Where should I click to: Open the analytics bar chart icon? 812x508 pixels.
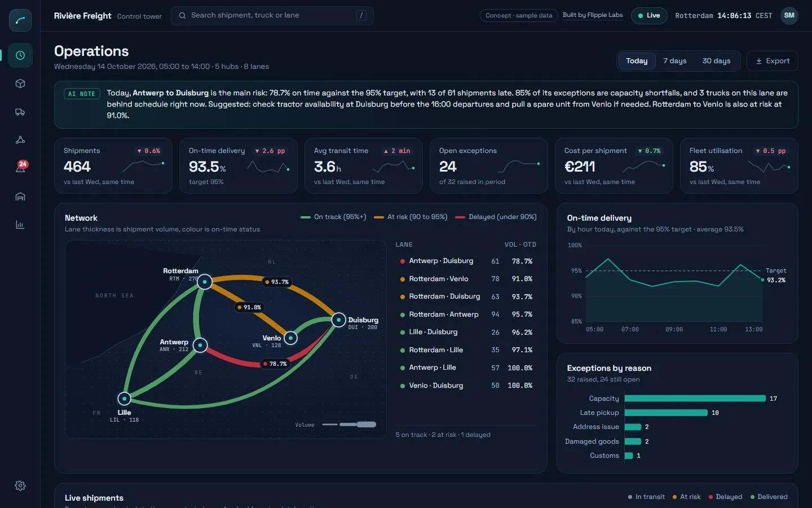click(20, 225)
